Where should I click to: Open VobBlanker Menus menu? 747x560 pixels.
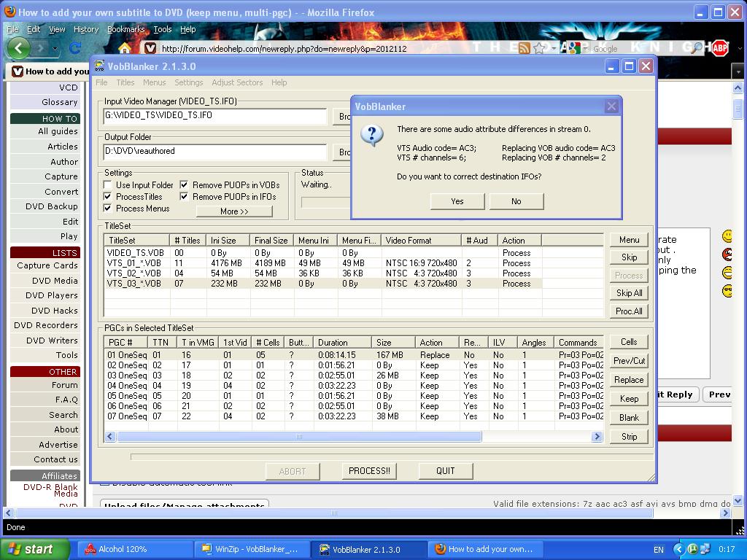(x=155, y=82)
